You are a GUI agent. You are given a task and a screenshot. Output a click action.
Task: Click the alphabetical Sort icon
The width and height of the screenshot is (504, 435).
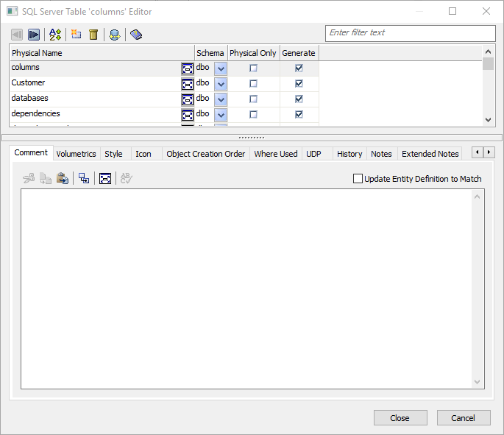[55, 35]
